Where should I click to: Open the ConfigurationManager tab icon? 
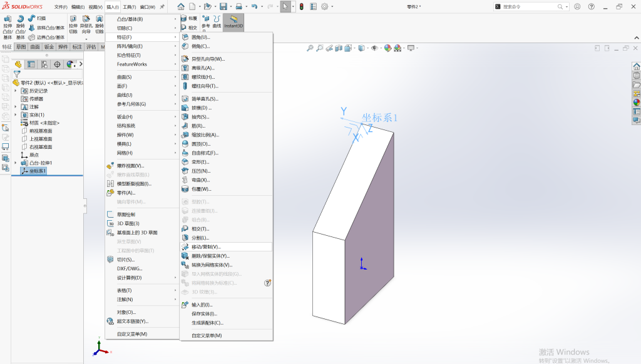[x=44, y=64]
